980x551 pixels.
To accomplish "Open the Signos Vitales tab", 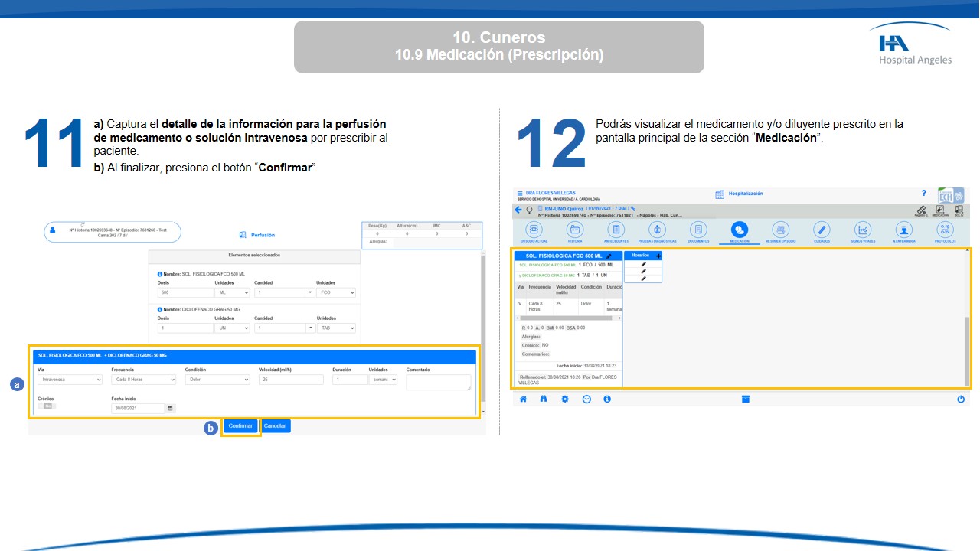I will click(863, 230).
